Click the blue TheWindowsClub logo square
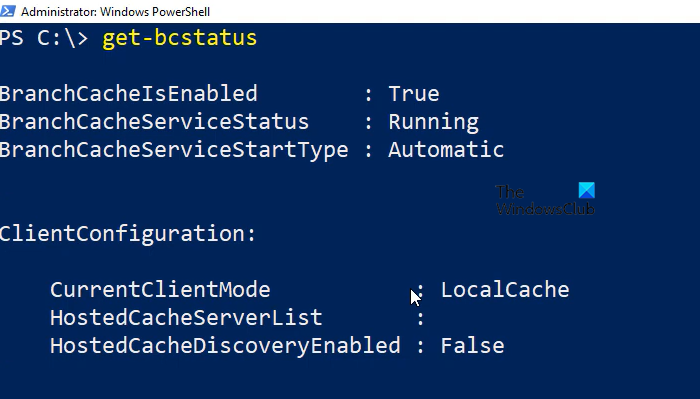Image resolution: width=700 pixels, height=399 pixels. pos(587,190)
